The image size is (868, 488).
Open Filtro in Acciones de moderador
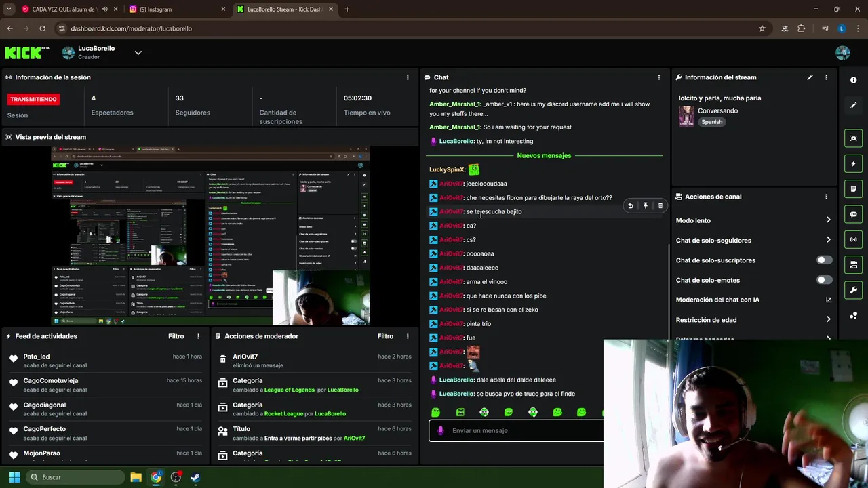(385, 336)
